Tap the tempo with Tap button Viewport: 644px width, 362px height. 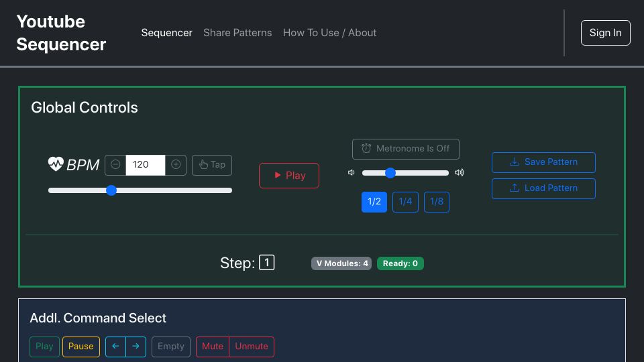212,165
